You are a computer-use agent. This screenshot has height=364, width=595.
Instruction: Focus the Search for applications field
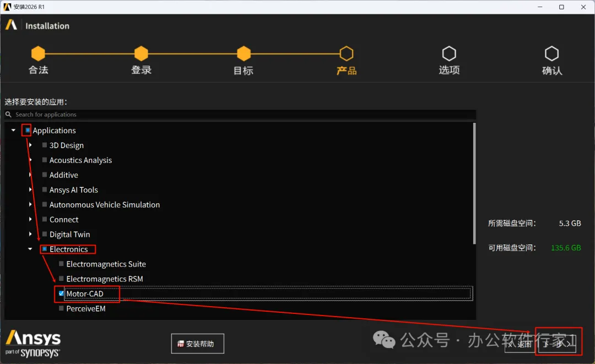point(240,114)
